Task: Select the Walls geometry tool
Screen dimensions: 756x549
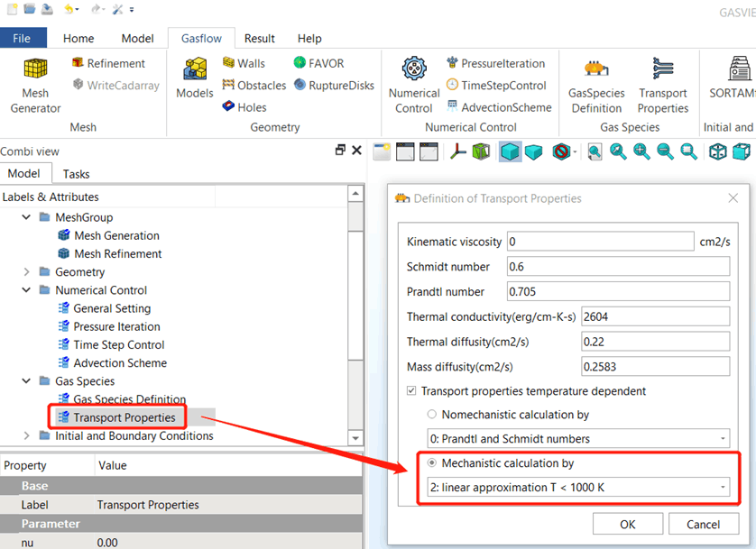Action: pyautogui.click(x=244, y=63)
